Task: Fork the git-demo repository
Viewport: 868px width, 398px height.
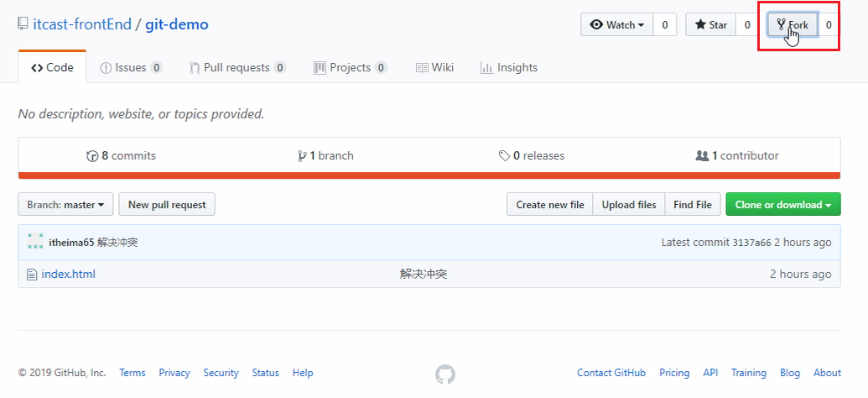Action: 793,25
